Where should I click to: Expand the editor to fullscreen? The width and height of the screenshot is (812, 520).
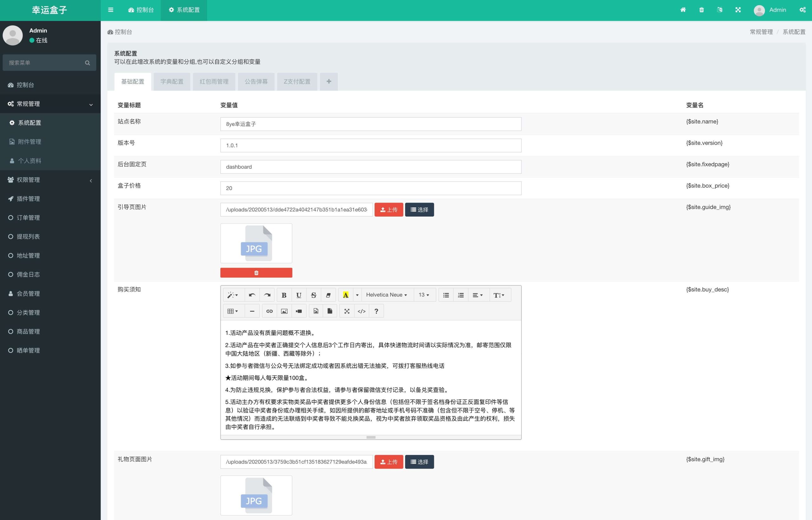[347, 311]
